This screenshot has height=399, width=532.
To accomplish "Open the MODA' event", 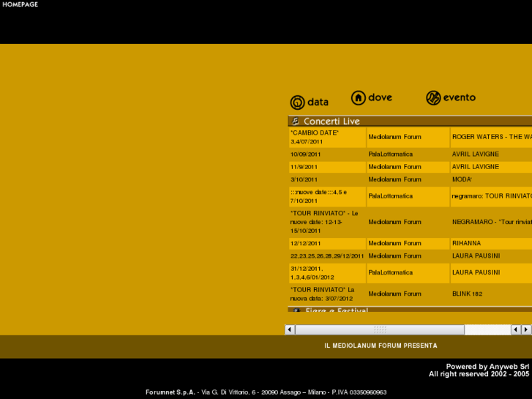I will tap(462, 179).
